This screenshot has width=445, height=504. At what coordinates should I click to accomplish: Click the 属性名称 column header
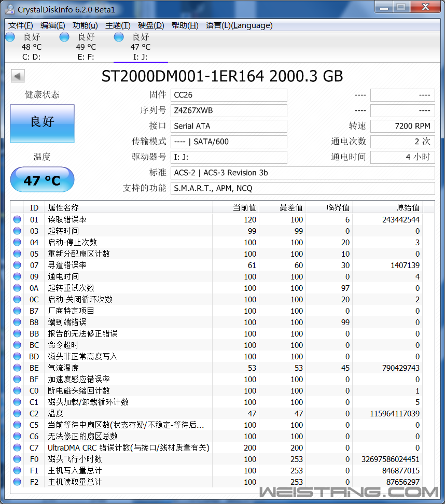click(x=128, y=207)
